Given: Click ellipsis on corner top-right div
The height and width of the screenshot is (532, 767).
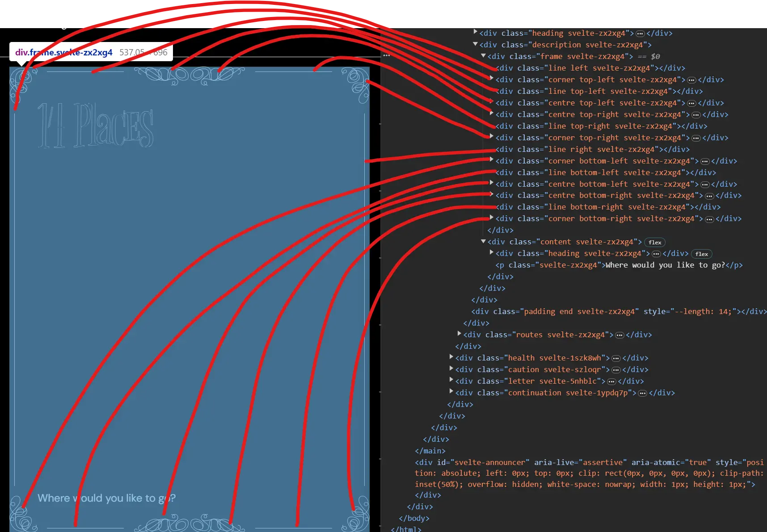Looking at the screenshot, I should [x=696, y=138].
